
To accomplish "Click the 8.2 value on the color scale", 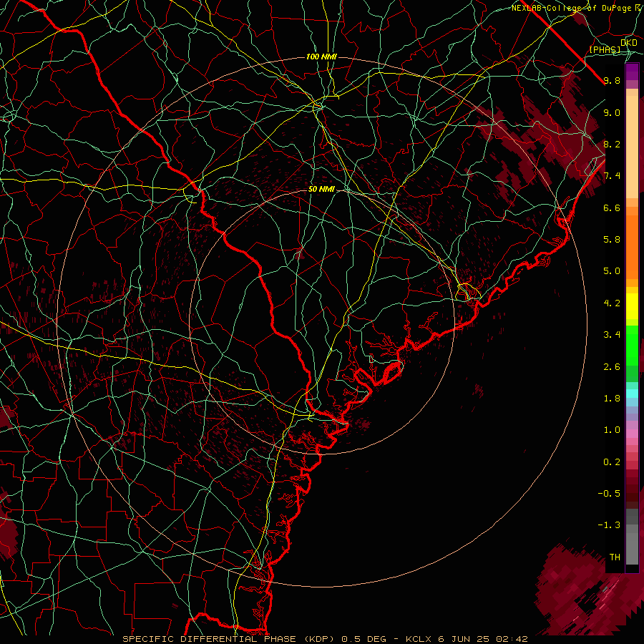I will pyautogui.click(x=612, y=144).
